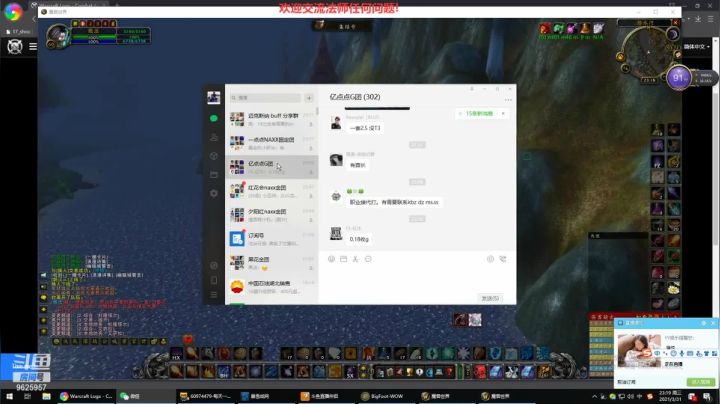Open chat 夕阳红naxx金团
The width and height of the screenshot is (720, 404).
point(271,215)
